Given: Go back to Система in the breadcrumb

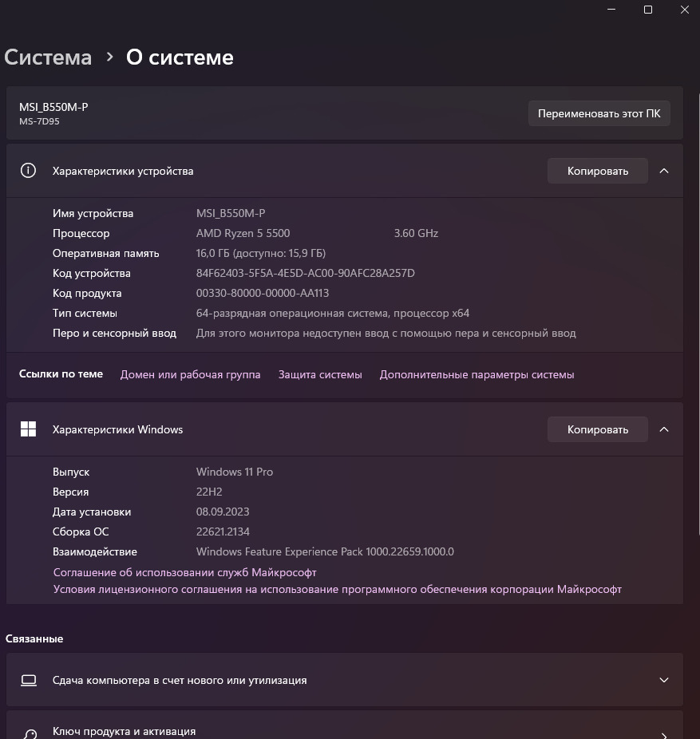Looking at the screenshot, I should point(48,57).
